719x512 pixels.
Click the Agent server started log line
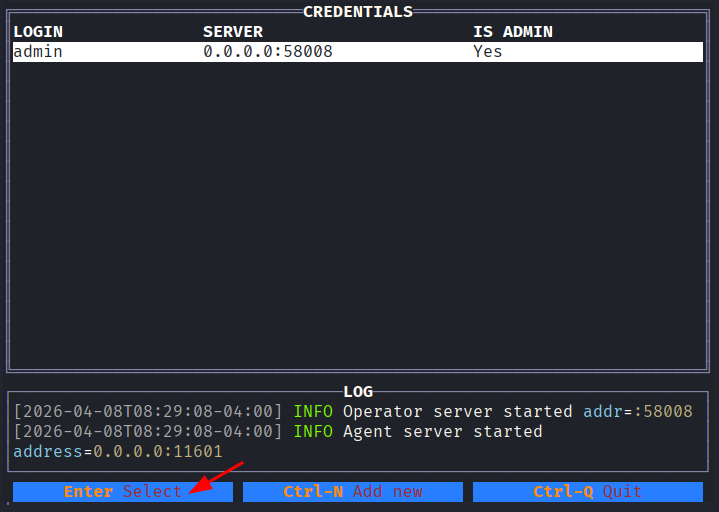[x=278, y=432]
